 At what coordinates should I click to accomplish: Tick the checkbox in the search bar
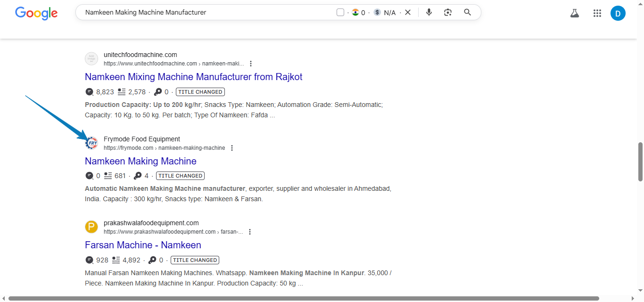[340, 12]
